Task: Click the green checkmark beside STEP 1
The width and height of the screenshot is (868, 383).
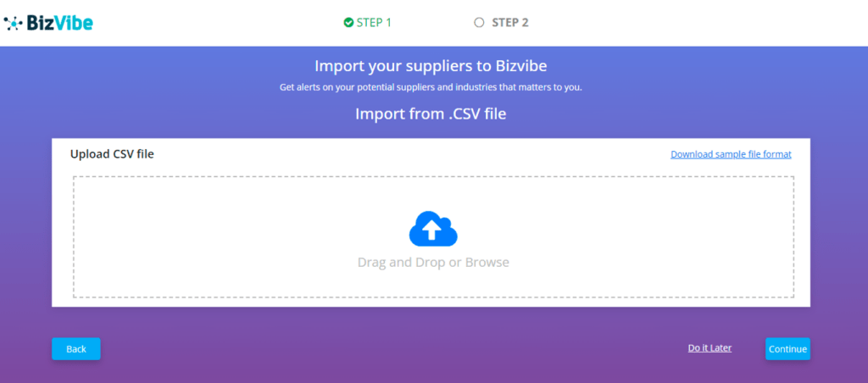Action: 348,23
